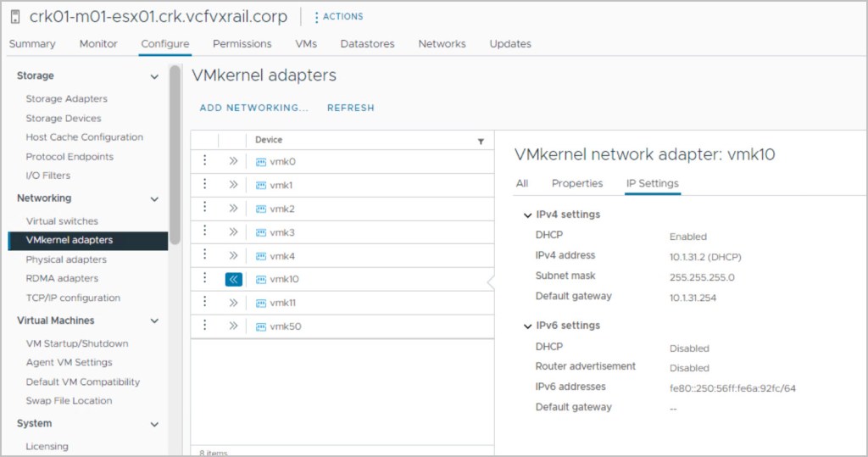Click the filter icon in Device column header
Screen dimensions: 868x457
481,142
